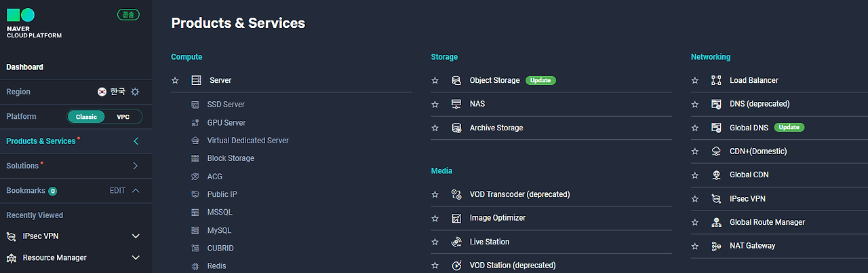Click the Naver Cloud Platform logo
The width and height of the screenshot is (868, 273).
(34, 23)
